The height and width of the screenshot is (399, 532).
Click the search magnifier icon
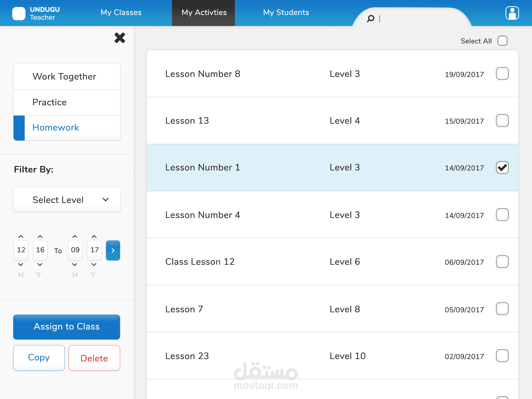370,18
